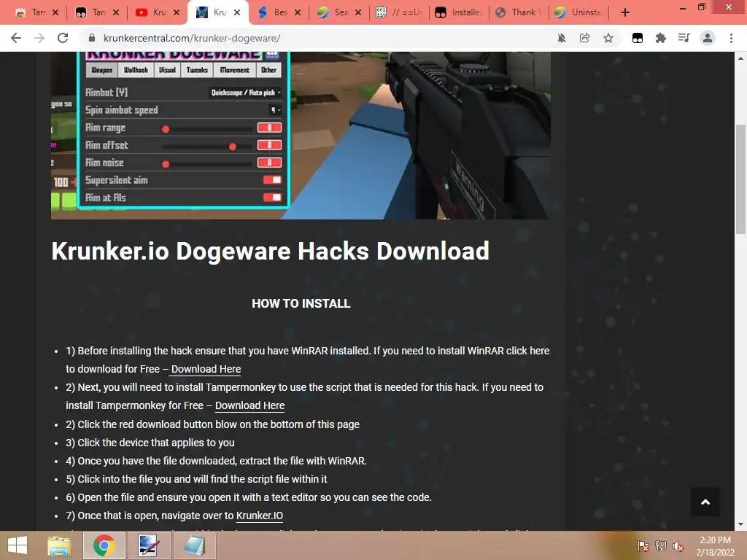
Task: Click the Aim offset slider handle
Action: (233, 147)
